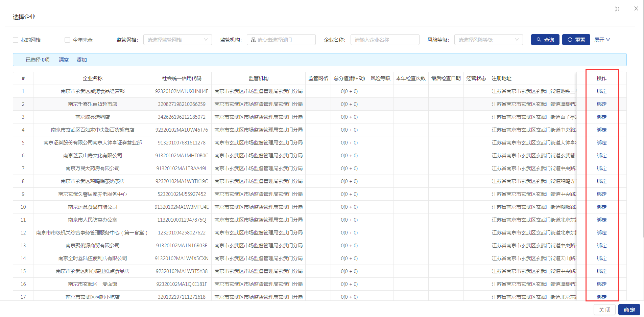
Task: Click 绑定 for 南京万民大药房有限公司
Action: pos(601,168)
